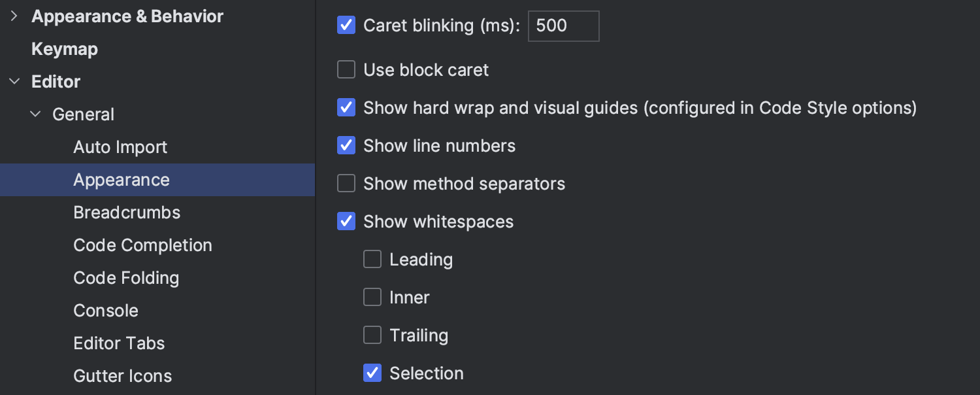The height and width of the screenshot is (395, 980).
Task: Go to Code Completion settings
Action: (x=142, y=245)
